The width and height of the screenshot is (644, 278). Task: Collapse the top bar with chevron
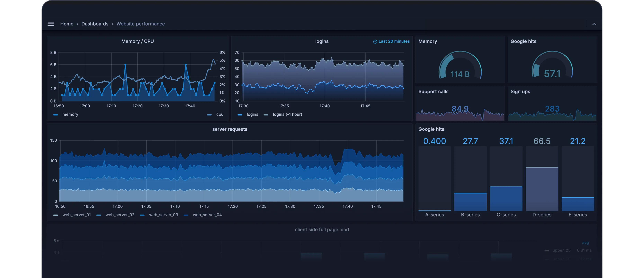594,24
